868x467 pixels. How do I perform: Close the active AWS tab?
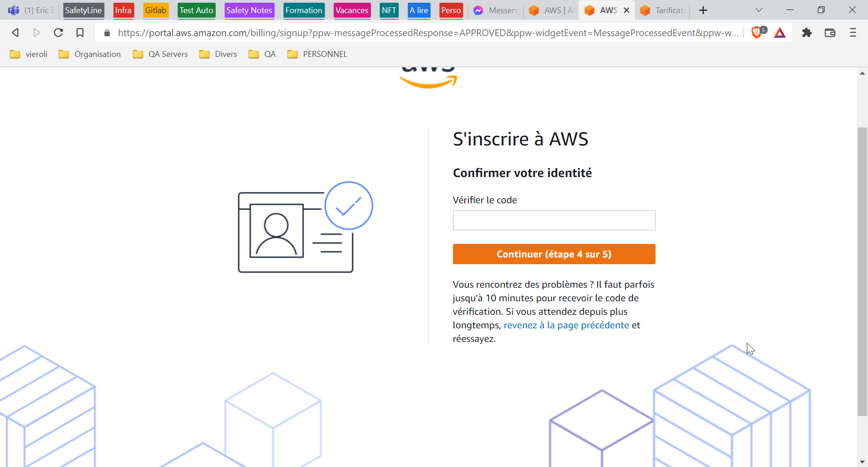pos(627,10)
